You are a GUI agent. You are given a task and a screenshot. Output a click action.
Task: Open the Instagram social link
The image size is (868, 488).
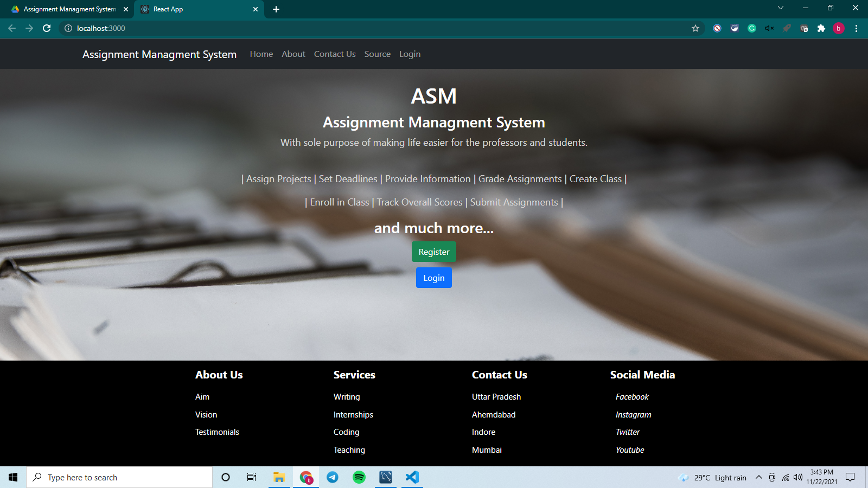[633, 415]
